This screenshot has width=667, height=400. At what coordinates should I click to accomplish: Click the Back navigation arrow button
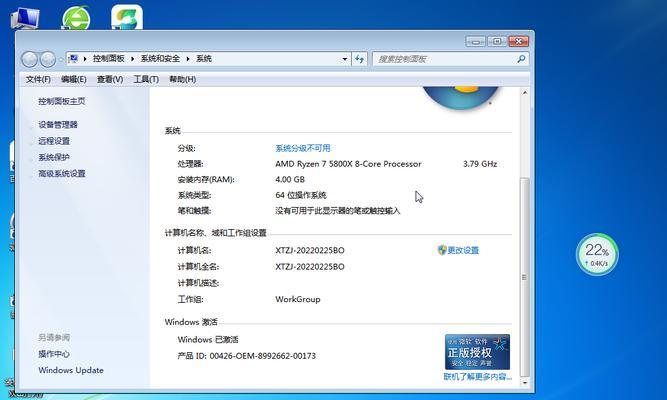point(30,59)
